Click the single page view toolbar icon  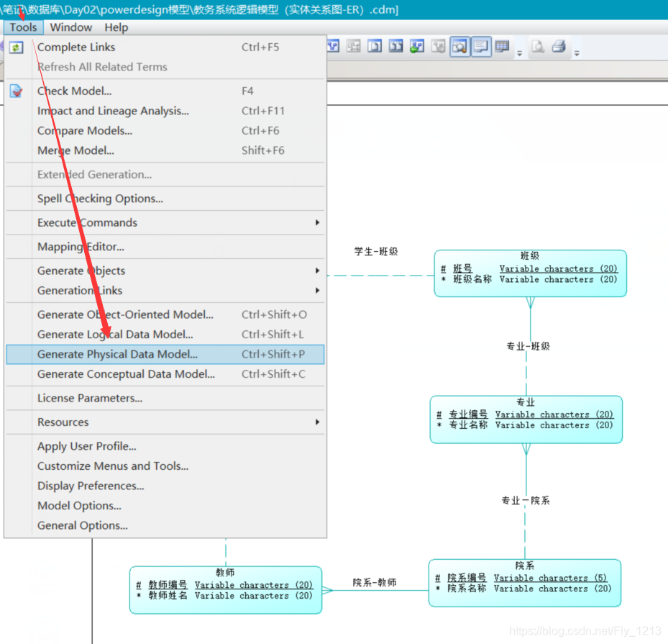coord(375,46)
